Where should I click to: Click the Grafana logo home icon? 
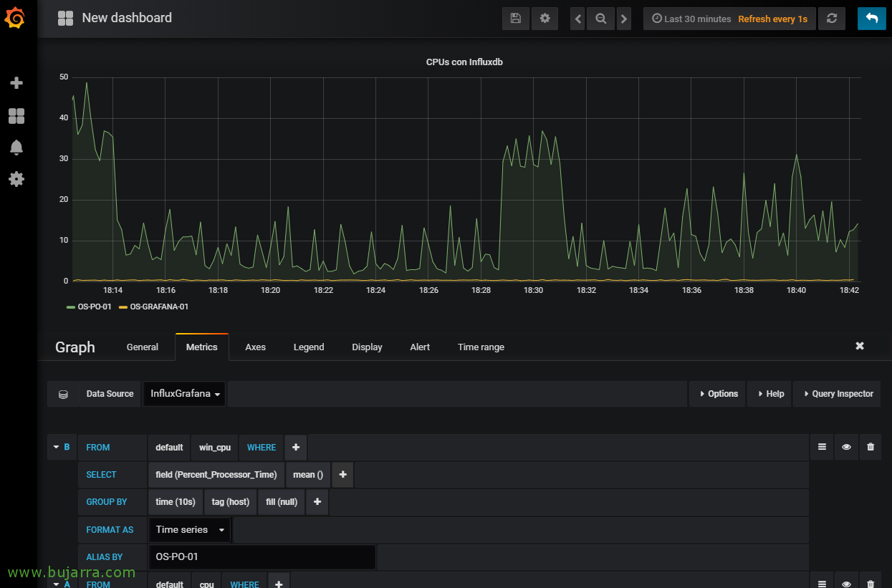coord(16,18)
